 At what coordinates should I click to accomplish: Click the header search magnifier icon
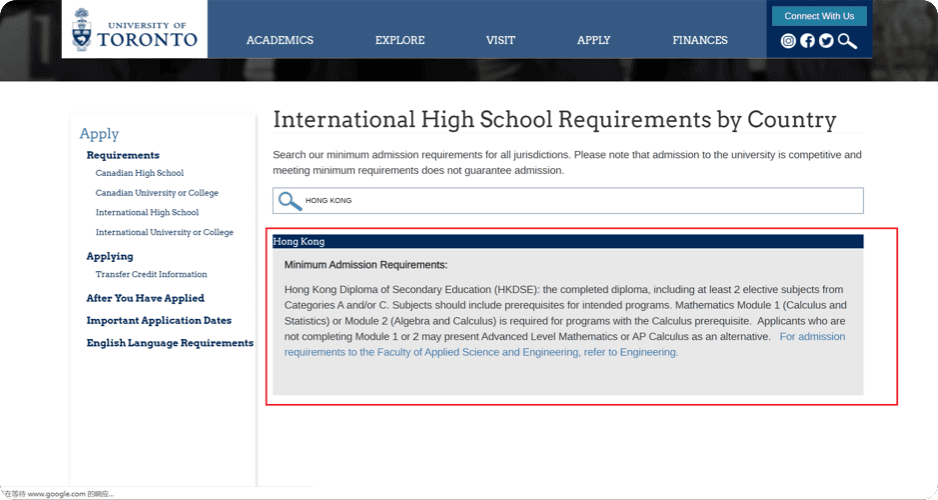(x=847, y=41)
